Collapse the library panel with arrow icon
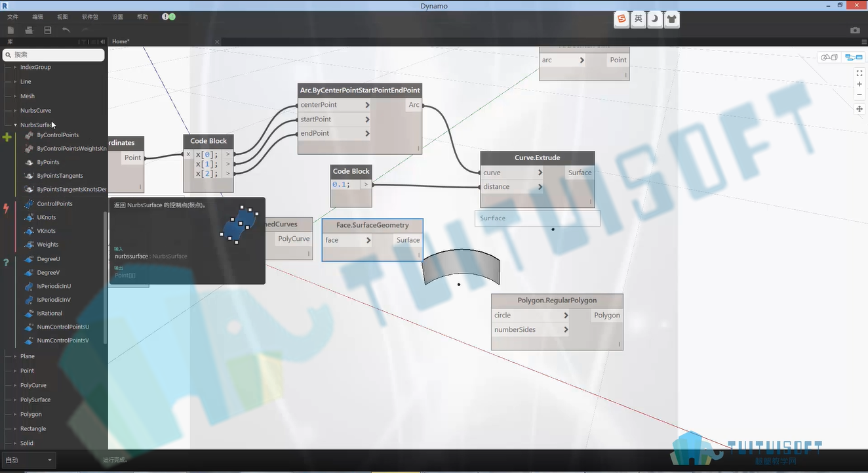 click(x=102, y=41)
